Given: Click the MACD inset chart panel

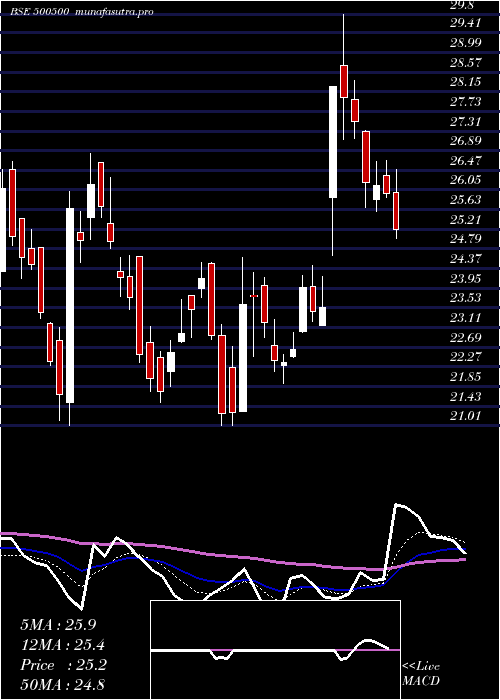Looking at the screenshot, I should [275, 650].
